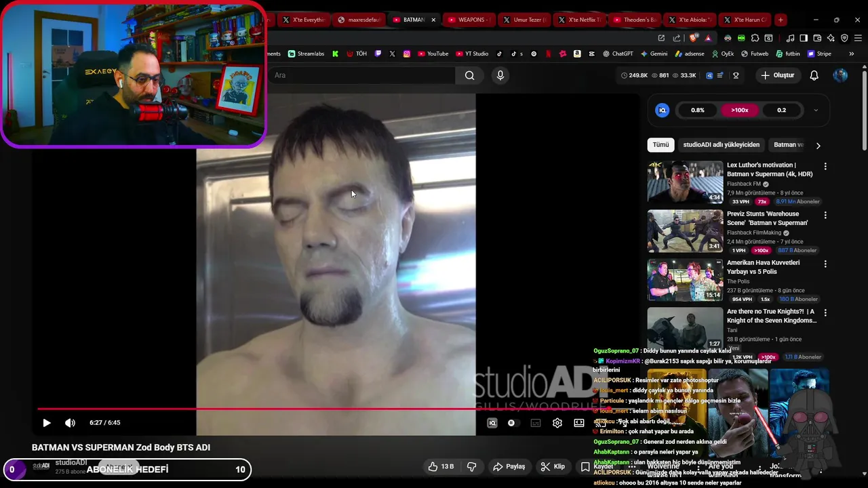Viewport: 868px width, 488px height.
Task: Switch to the Umur Tezer tab
Action: [524, 20]
